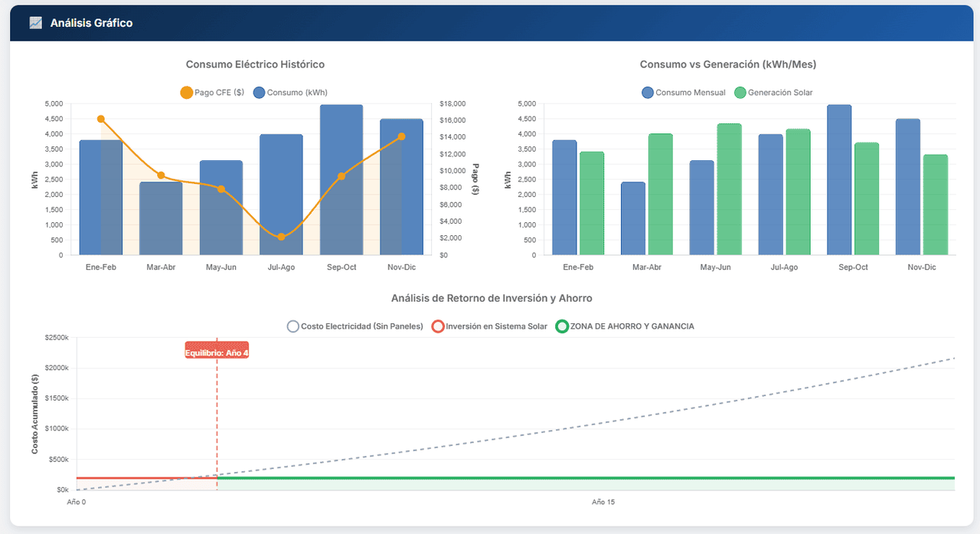The image size is (980, 534).
Task: Click the Sep-Oct bar in Consumo Eléctrico Histórico
Action: [341, 180]
